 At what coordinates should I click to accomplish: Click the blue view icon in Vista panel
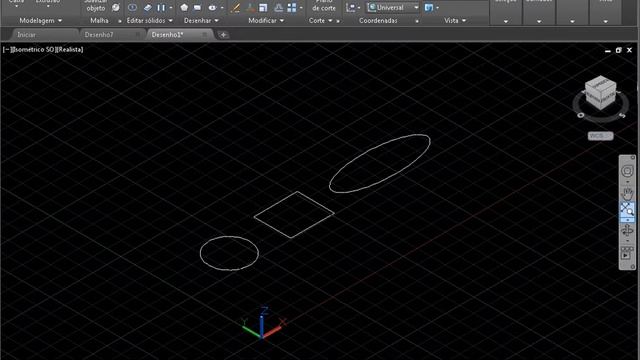coord(429,7)
